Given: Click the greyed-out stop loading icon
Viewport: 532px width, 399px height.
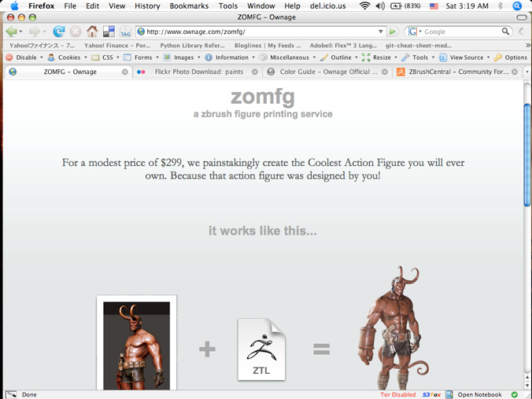Looking at the screenshot, I should tap(76, 31).
